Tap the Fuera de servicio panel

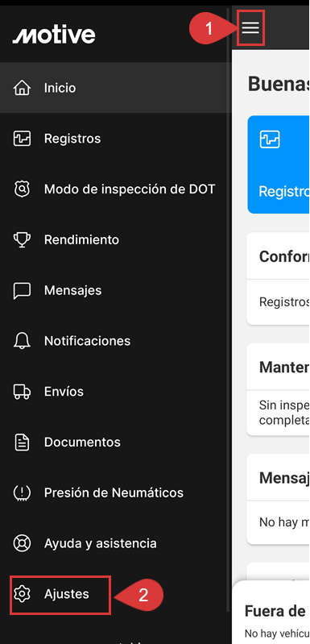(271, 613)
